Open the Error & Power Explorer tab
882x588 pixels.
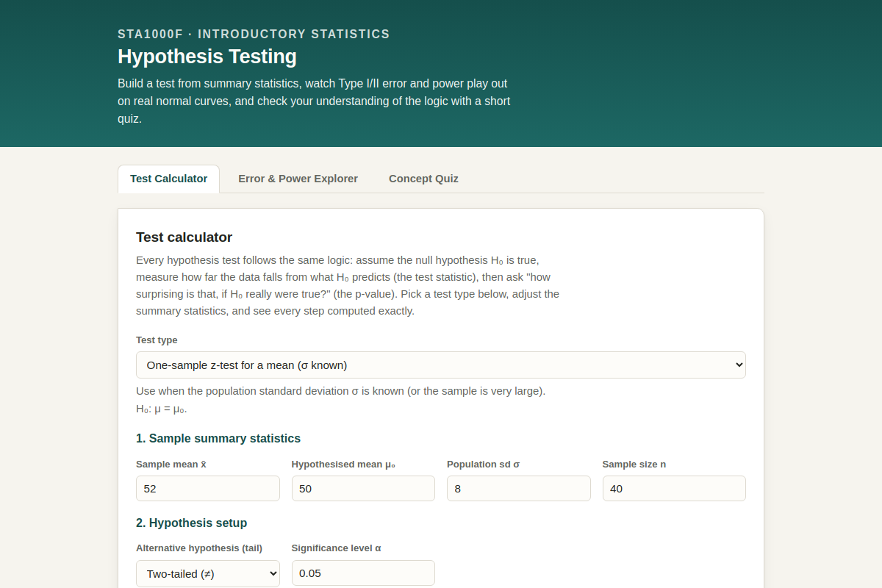coord(298,179)
